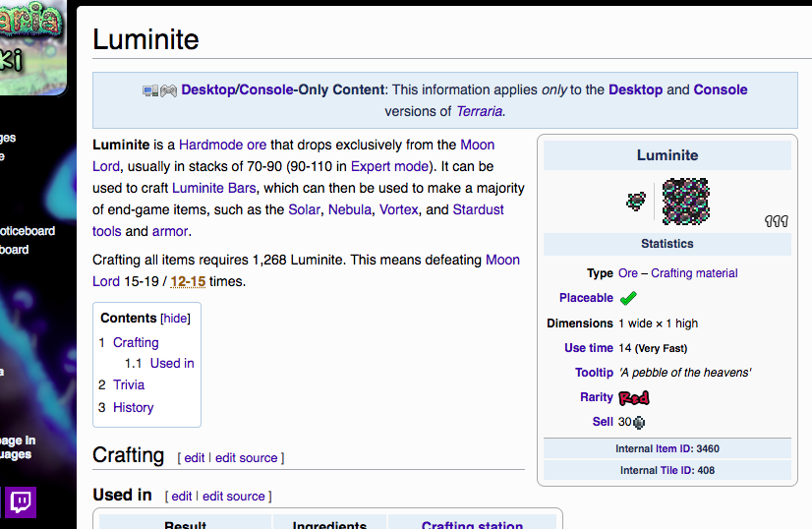Open the Solar link
The width and height of the screenshot is (812, 529).
pyautogui.click(x=304, y=209)
